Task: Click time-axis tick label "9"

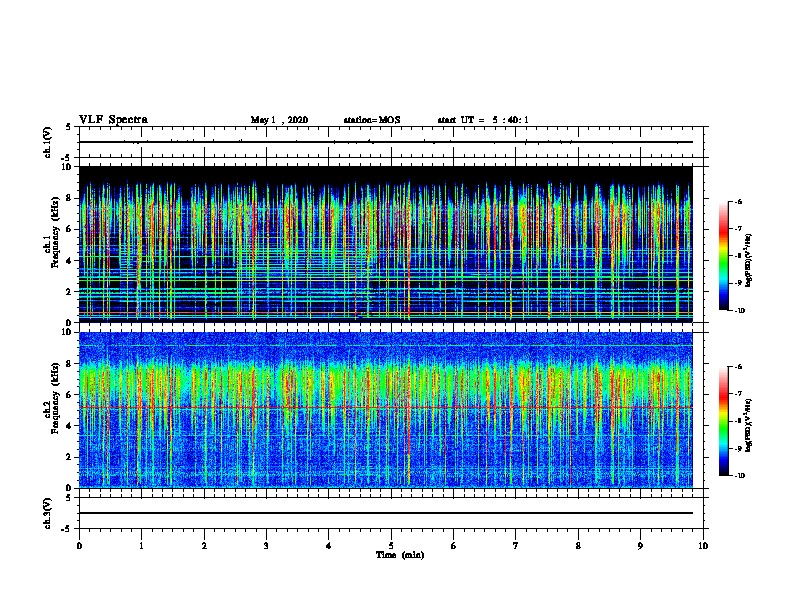Action: (640, 545)
